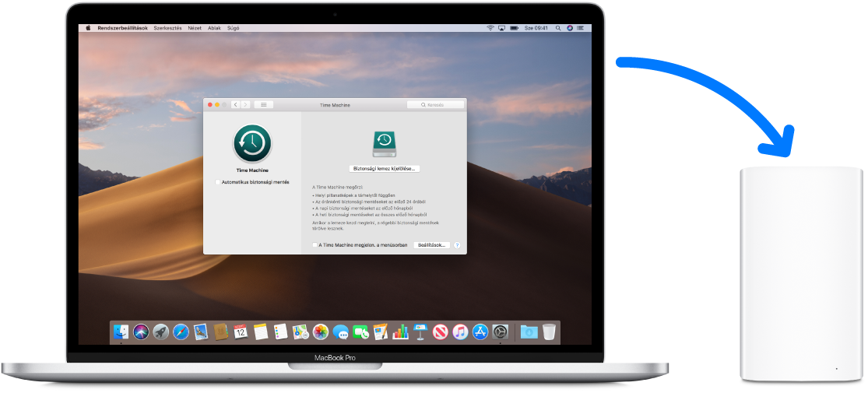Close the Time Machine window
This screenshot has width=868, height=393.
tap(210, 104)
